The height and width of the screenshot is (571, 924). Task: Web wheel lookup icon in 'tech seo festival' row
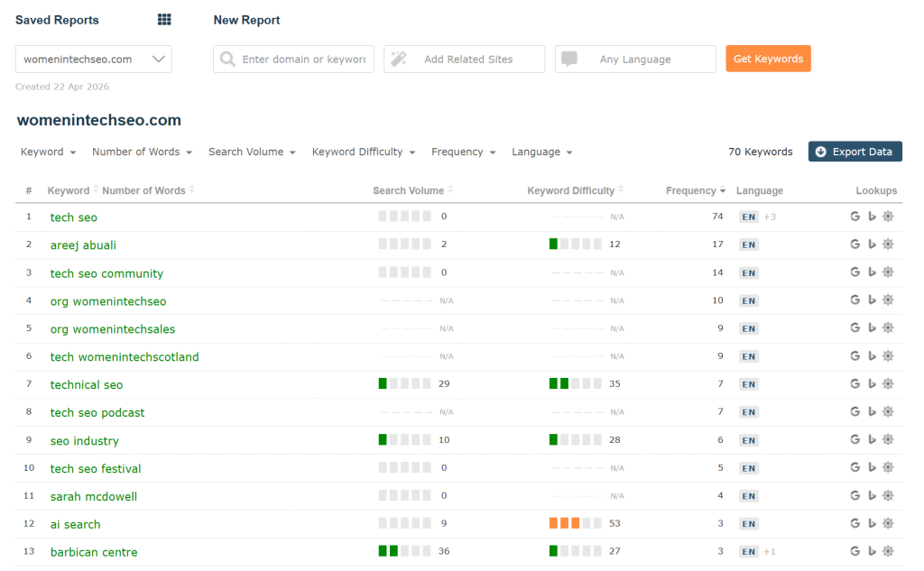pyautogui.click(x=888, y=467)
